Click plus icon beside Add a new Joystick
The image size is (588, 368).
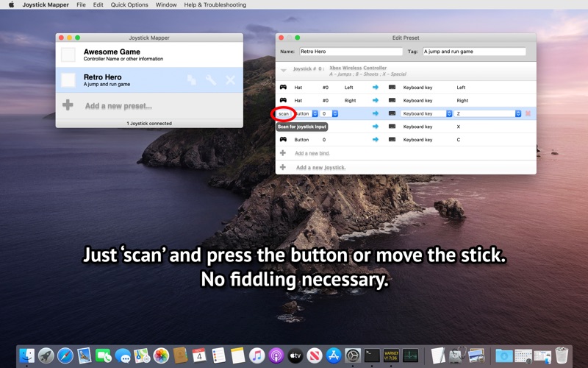tap(283, 167)
